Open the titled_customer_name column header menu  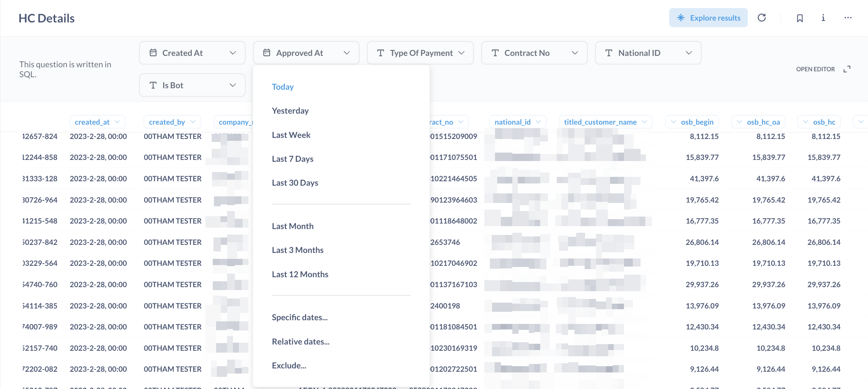[606, 122]
